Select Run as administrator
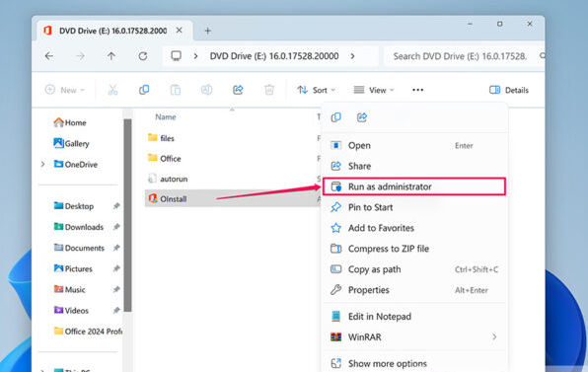This screenshot has width=588, height=372. click(414, 186)
